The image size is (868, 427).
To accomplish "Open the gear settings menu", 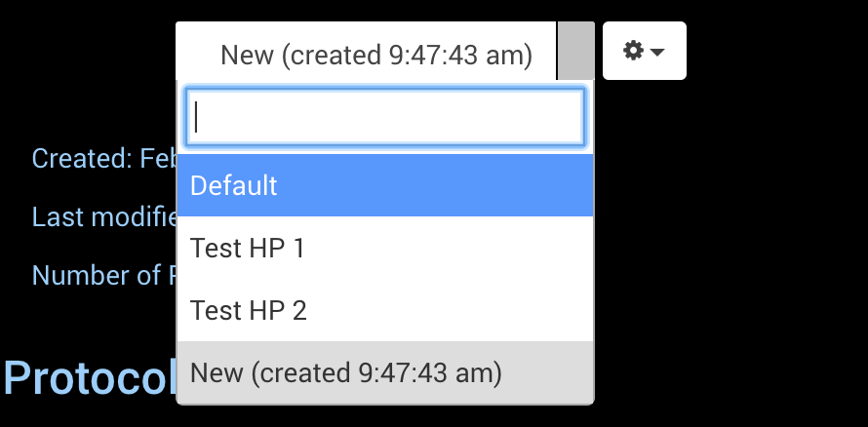I will coord(645,51).
